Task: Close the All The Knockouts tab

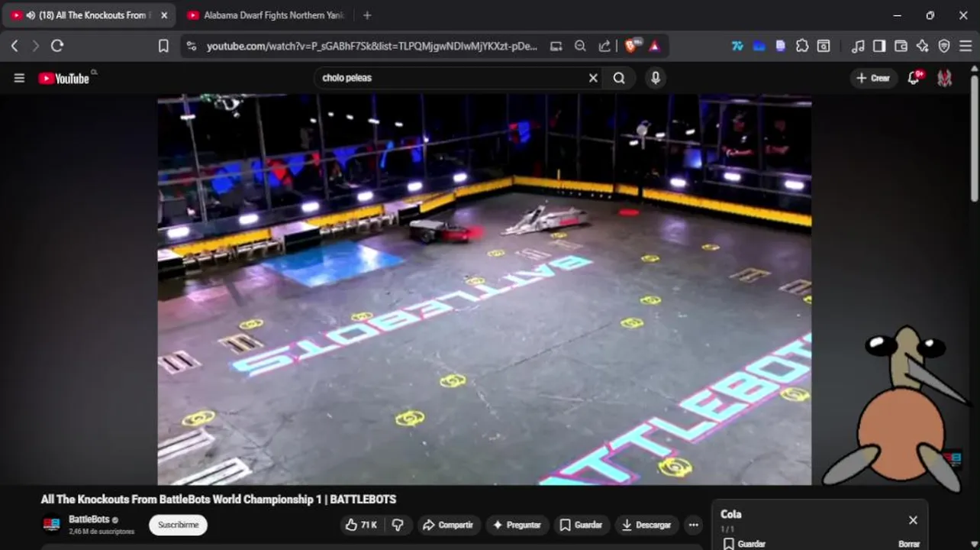Action: [x=163, y=15]
